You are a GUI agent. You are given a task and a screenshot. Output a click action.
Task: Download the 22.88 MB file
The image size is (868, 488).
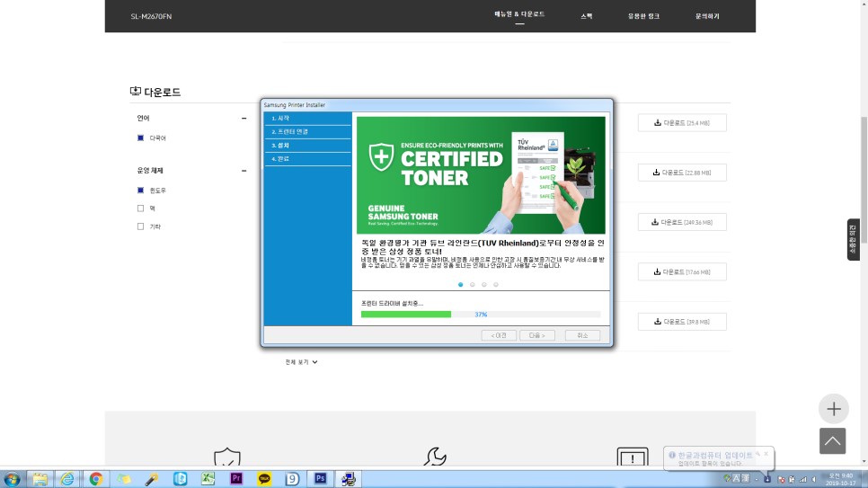click(682, 173)
